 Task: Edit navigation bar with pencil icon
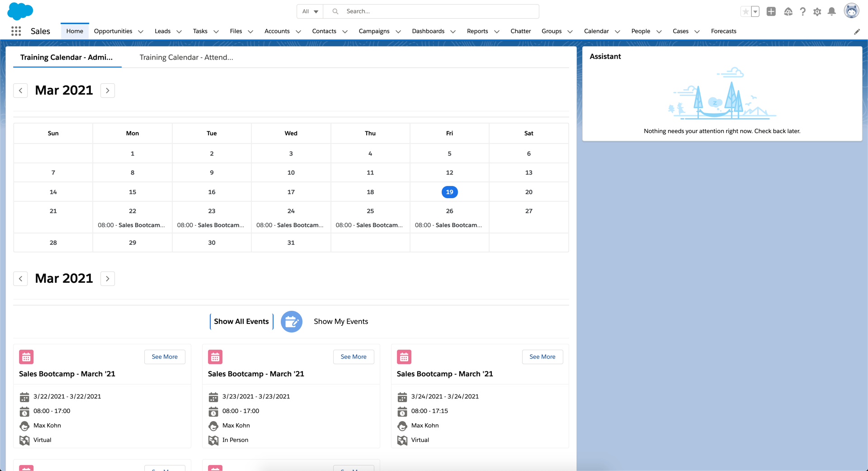click(x=857, y=32)
